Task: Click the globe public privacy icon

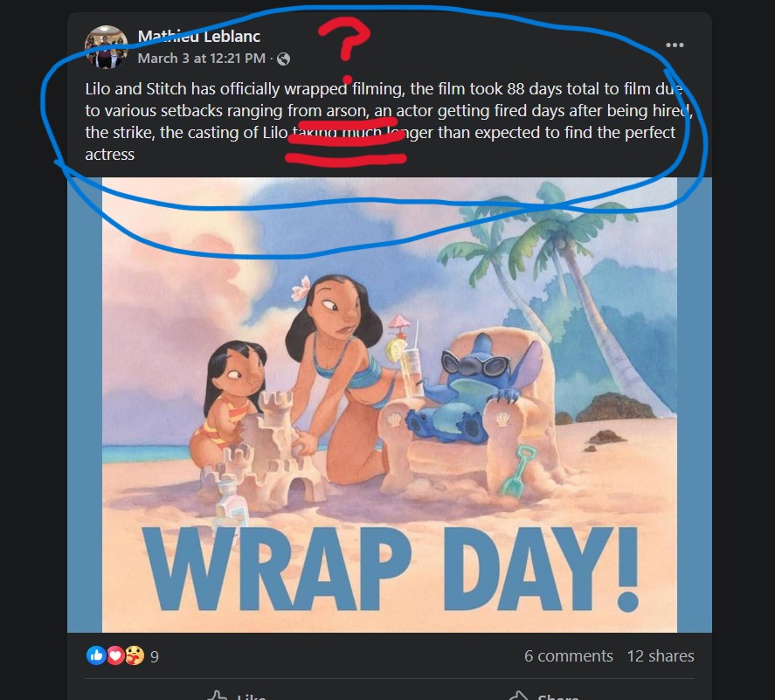Action: [x=283, y=59]
